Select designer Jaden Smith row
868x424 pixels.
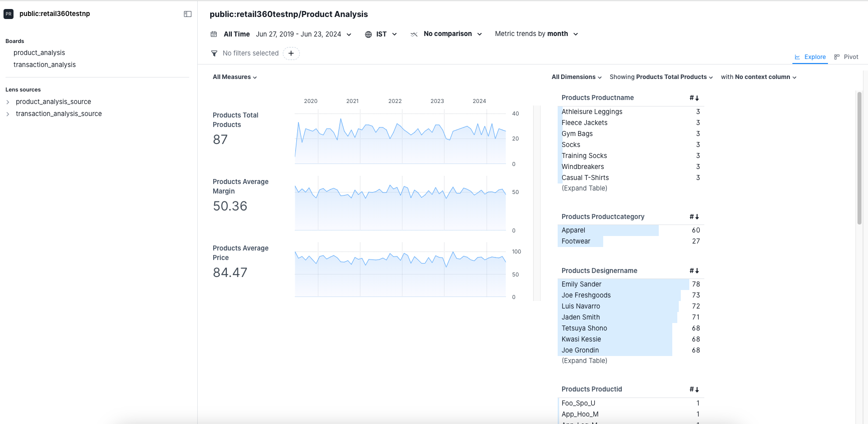[x=631, y=317]
